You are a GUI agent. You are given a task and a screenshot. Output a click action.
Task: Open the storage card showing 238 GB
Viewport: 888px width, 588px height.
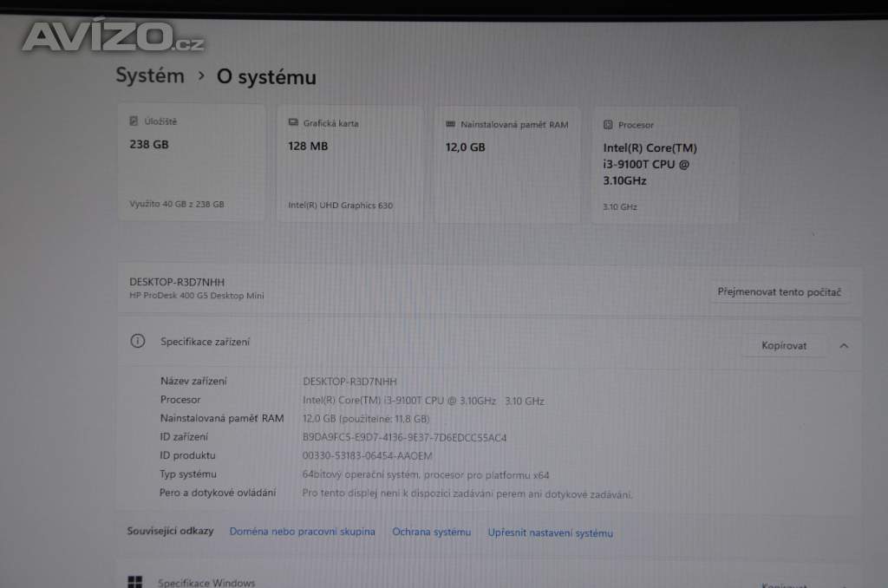pos(192,163)
